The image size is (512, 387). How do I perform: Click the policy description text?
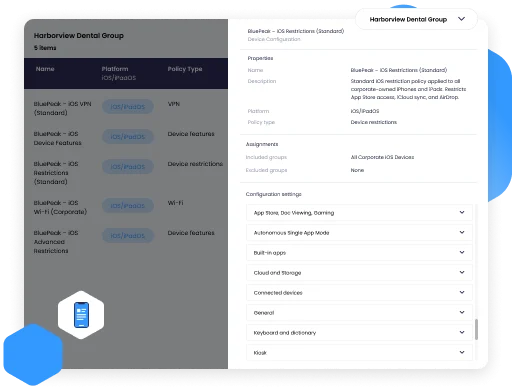[408, 89]
